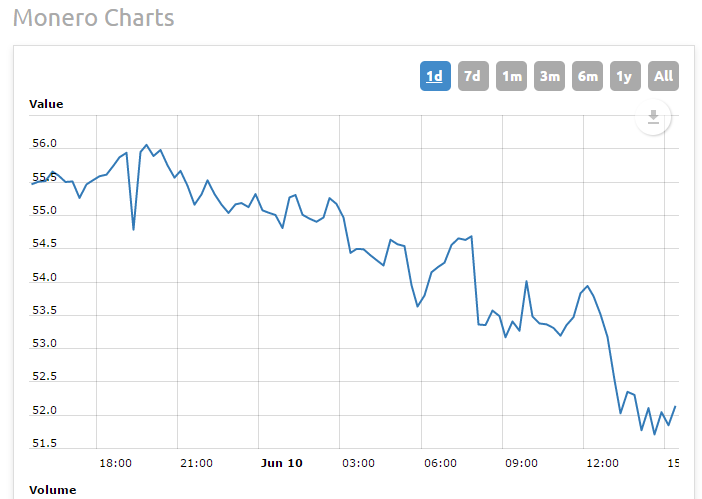This screenshot has width=702, height=499.
Task: Select the Jun 10 date marker
Action: (281, 463)
